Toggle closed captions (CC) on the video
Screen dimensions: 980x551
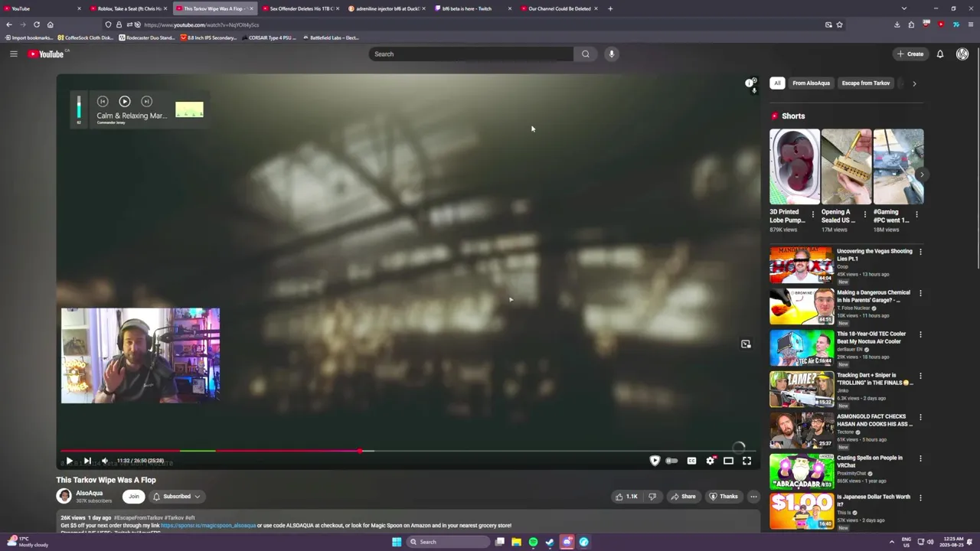point(691,461)
